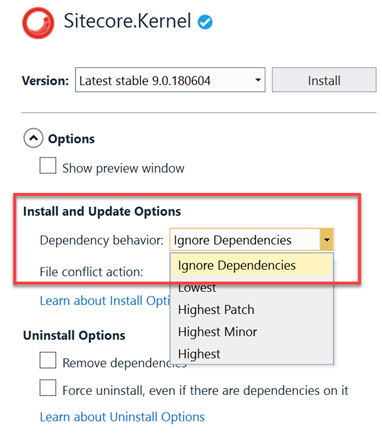This screenshot has width=382, height=438.
Task: Click the Options heading text
Action: click(x=71, y=139)
